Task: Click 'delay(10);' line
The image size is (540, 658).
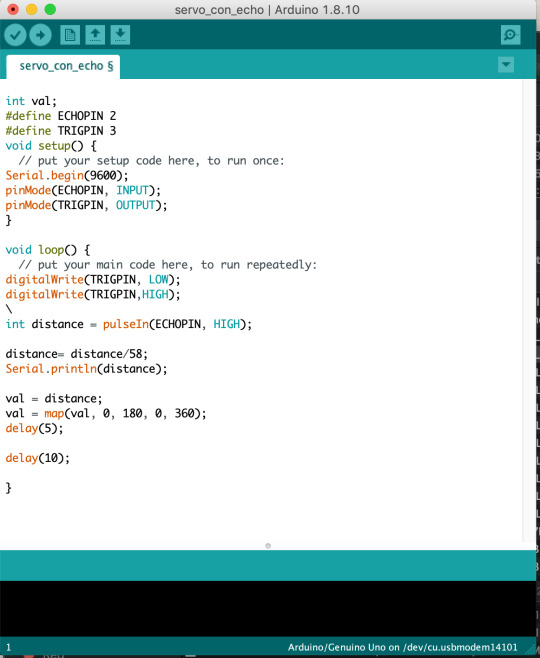Action: pyautogui.click(x=38, y=458)
